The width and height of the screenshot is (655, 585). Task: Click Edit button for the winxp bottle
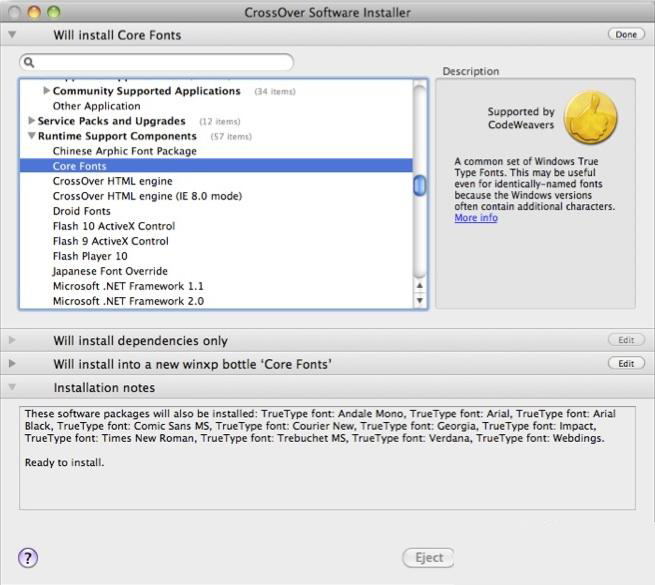point(625,364)
